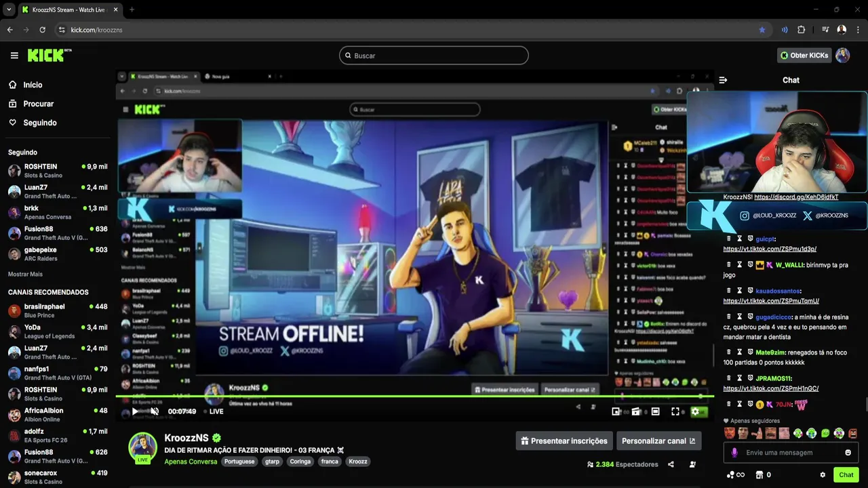Open a new browser tab
The height and width of the screenshot is (488, 868).
132,9
